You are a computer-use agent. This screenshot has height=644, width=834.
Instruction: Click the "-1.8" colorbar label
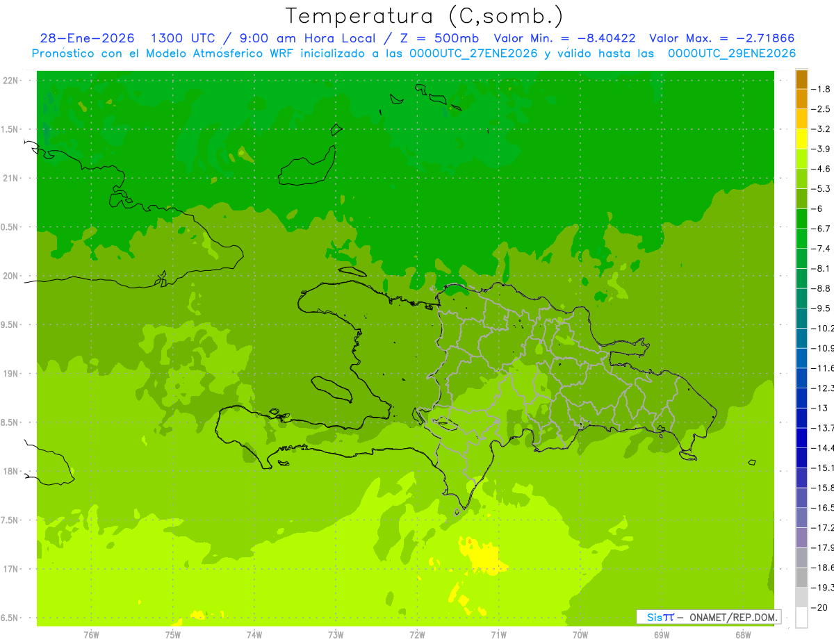pyautogui.click(x=821, y=89)
